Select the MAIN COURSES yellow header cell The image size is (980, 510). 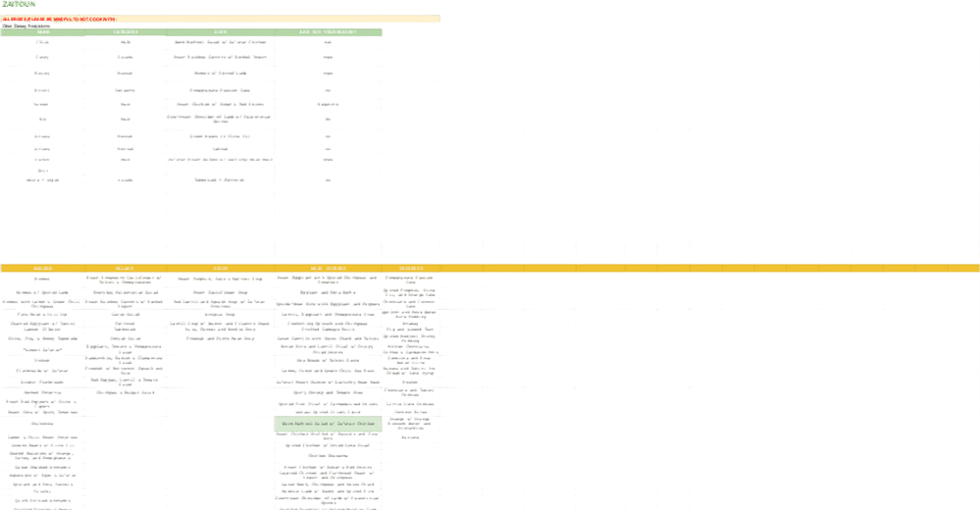pos(328,268)
